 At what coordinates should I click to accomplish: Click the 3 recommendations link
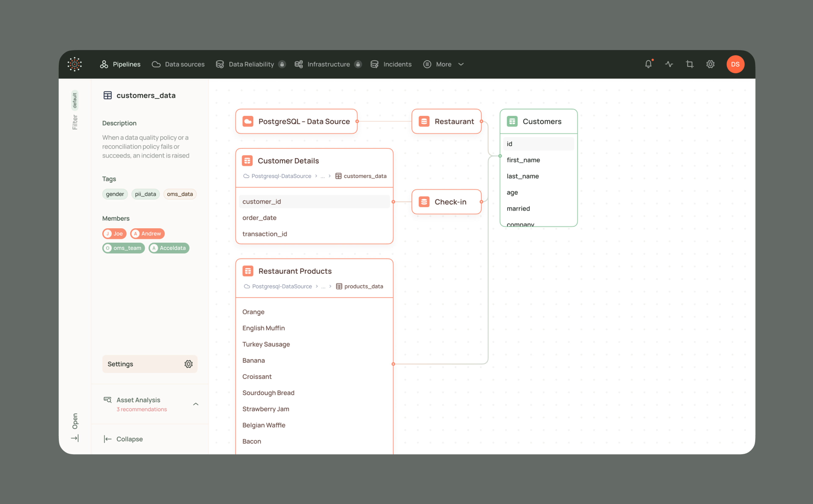click(142, 409)
